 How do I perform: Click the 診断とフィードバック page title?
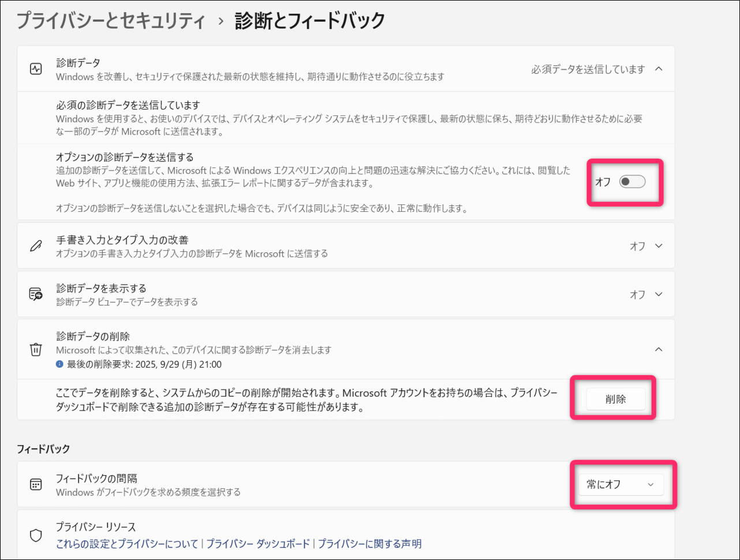309,21
